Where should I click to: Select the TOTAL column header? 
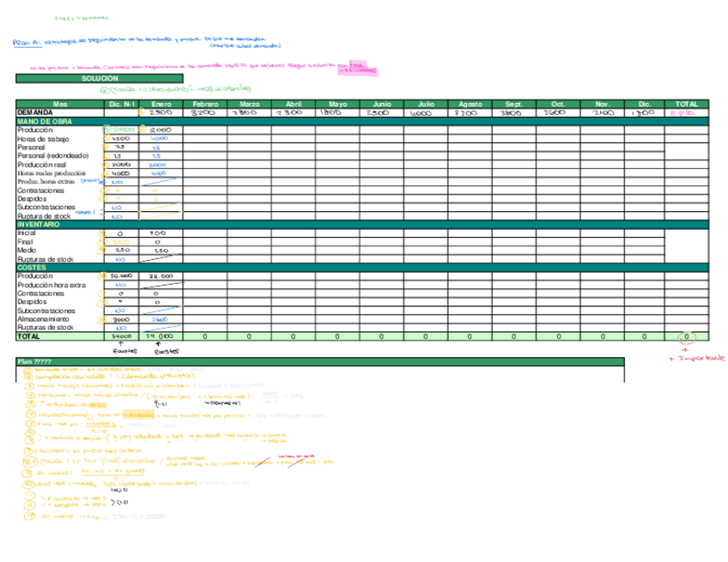tap(686, 104)
